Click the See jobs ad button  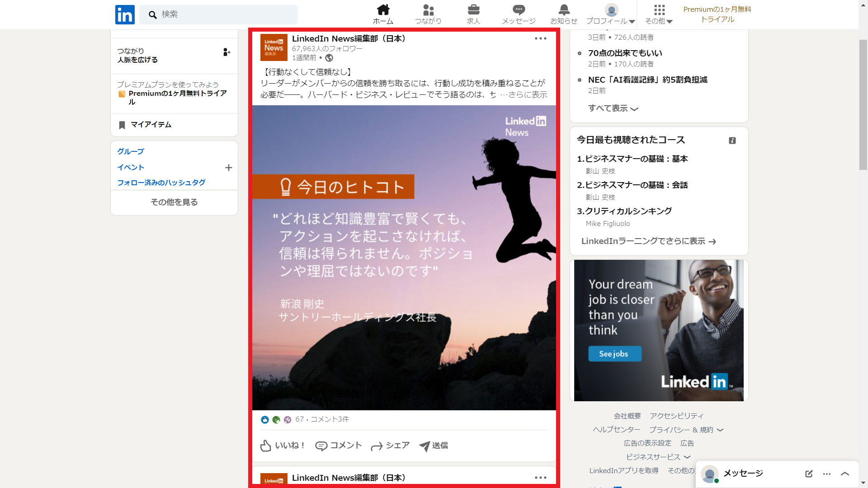click(614, 354)
